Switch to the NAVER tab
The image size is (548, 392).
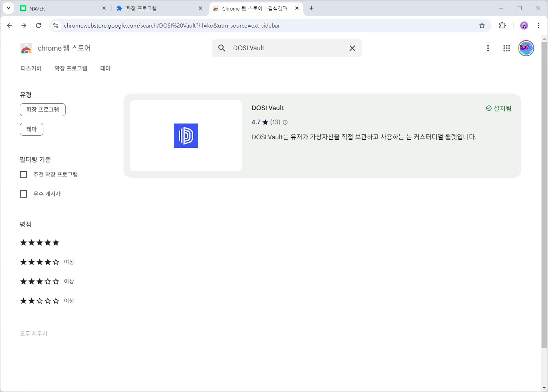pyautogui.click(x=63, y=9)
